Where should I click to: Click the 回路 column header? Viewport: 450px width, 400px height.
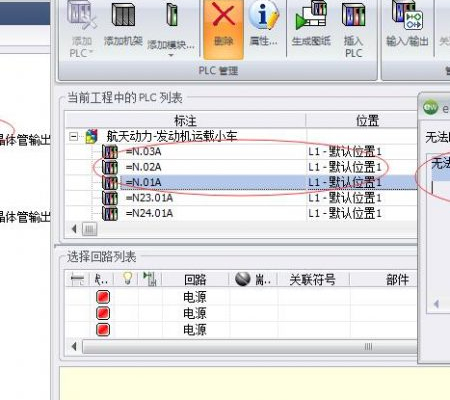pyautogui.click(x=195, y=279)
